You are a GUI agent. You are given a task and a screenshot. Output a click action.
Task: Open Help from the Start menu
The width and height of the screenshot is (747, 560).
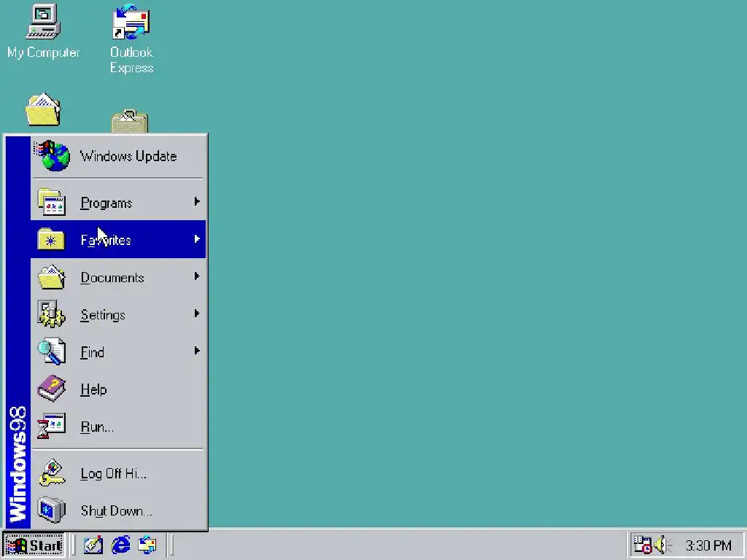tap(118, 389)
